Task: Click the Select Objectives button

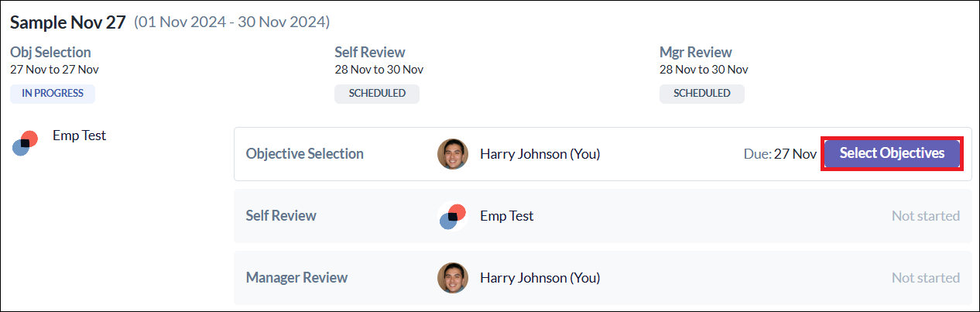Action: pyautogui.click(x=892, y=153)
